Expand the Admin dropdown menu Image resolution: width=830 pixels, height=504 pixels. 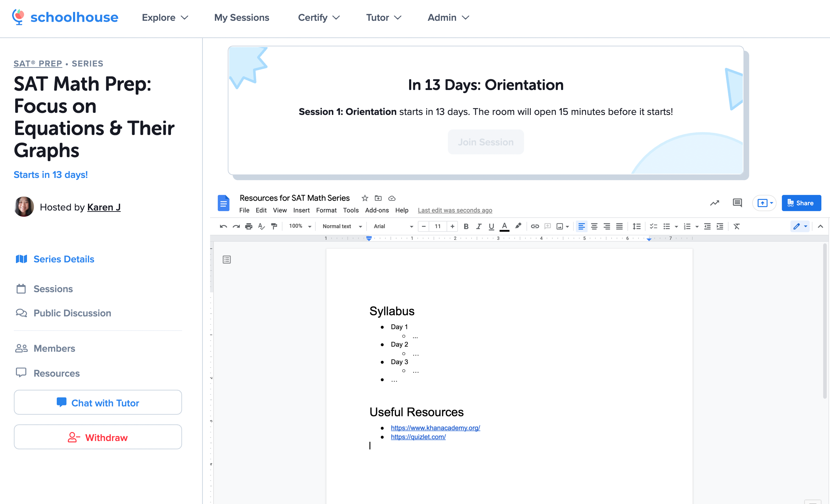coord(449,17)
